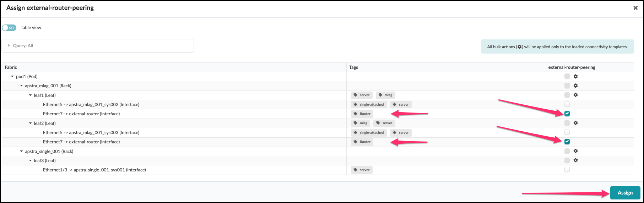Collapse the apstra_single_001 rack node
Viewport: 644px width, 203px height.
(21, 152)
